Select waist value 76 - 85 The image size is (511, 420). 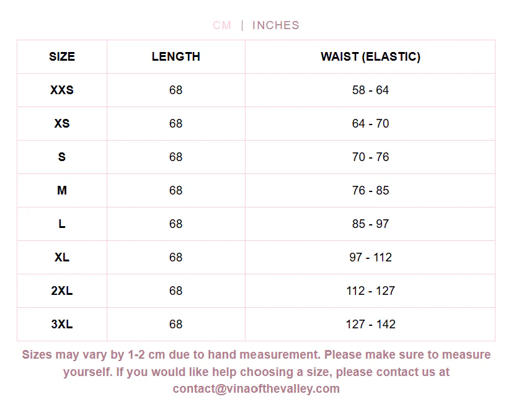click(371, 190)
